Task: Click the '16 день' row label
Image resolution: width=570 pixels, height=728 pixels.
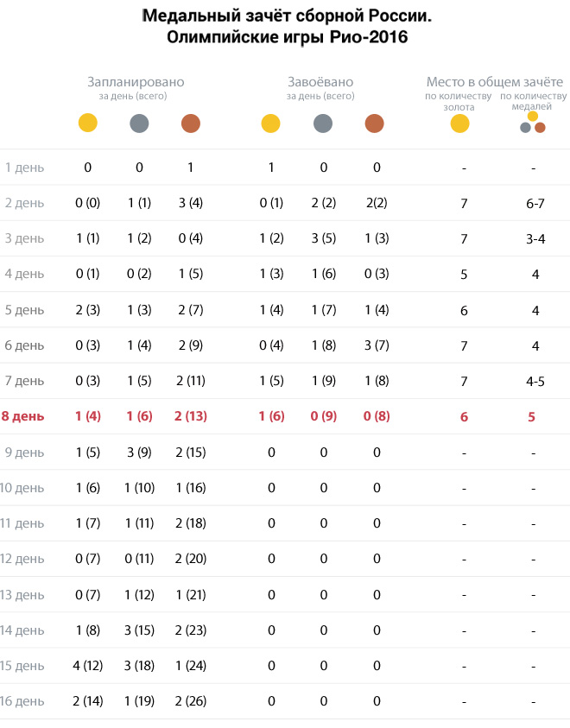Action: coord(22,701)
